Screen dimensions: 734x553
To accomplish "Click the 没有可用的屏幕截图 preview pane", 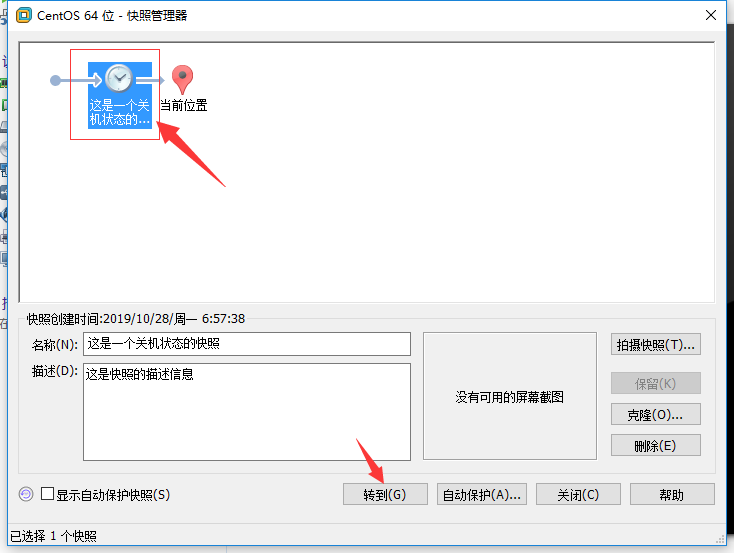I will (510, 396).
